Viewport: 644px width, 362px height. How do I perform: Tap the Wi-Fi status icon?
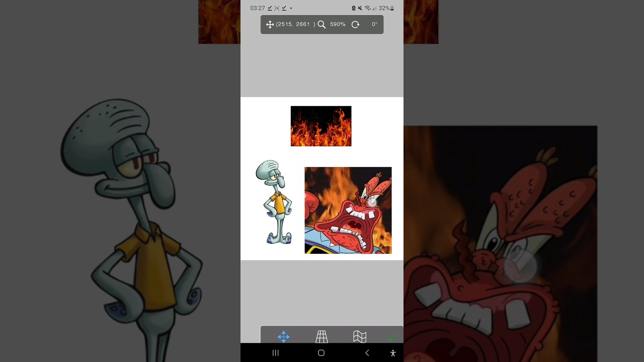point(367,8)
